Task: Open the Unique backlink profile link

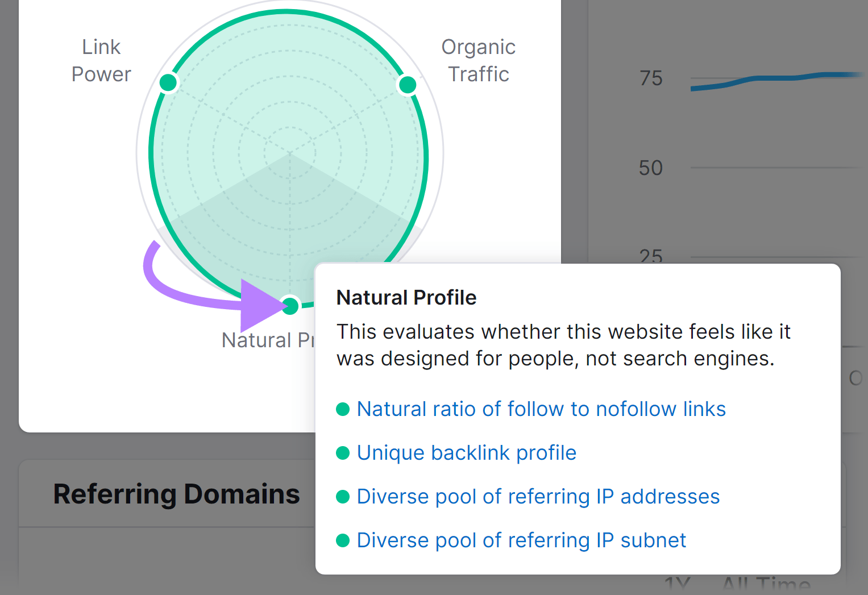Action: [x=466, y=453]
